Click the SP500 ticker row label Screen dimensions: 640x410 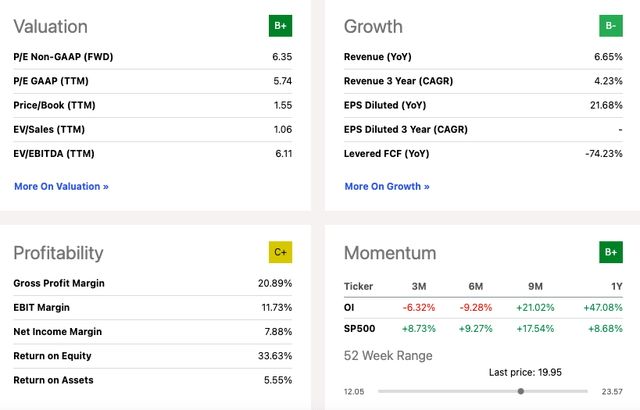pos(359,328)
